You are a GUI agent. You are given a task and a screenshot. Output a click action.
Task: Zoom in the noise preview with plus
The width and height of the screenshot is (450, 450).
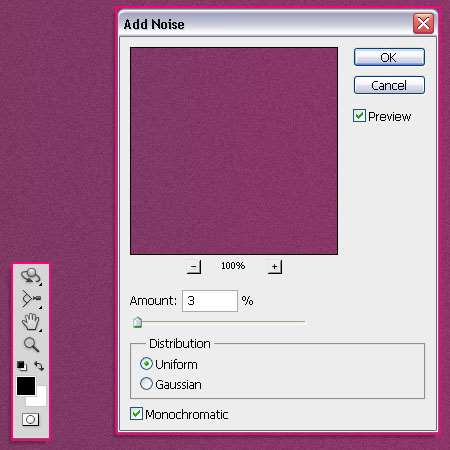pyautogui.click(x=275, y=267)
